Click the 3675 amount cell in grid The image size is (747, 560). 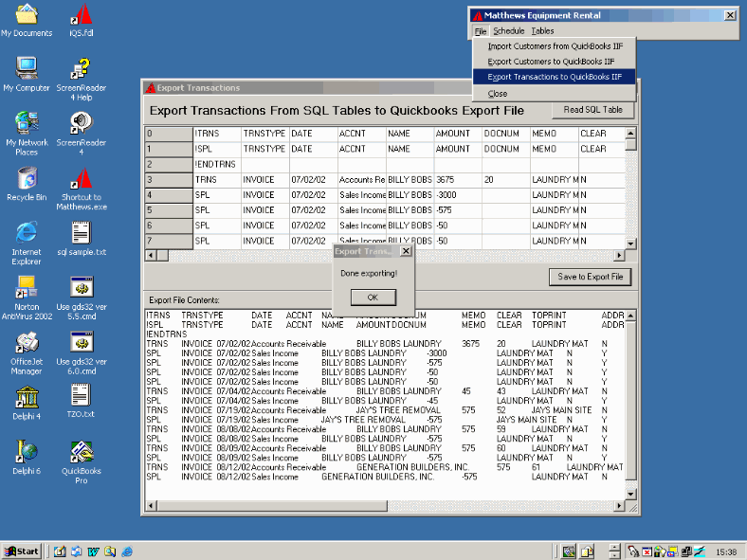point(457,180)
